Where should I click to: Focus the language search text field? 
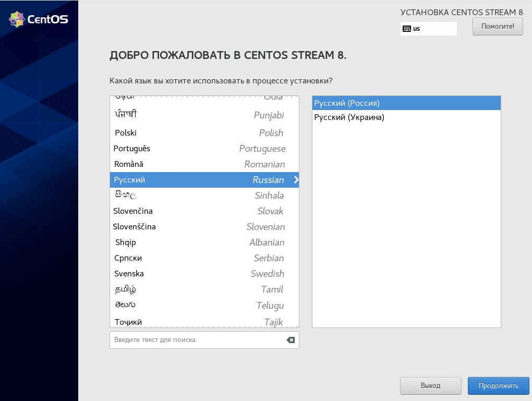204,340
